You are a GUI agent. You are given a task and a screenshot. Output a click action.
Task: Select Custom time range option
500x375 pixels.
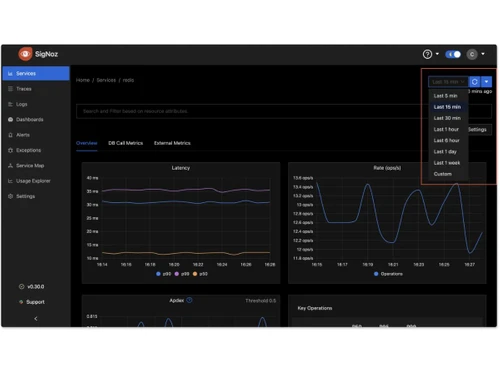[x=448, y=174]
